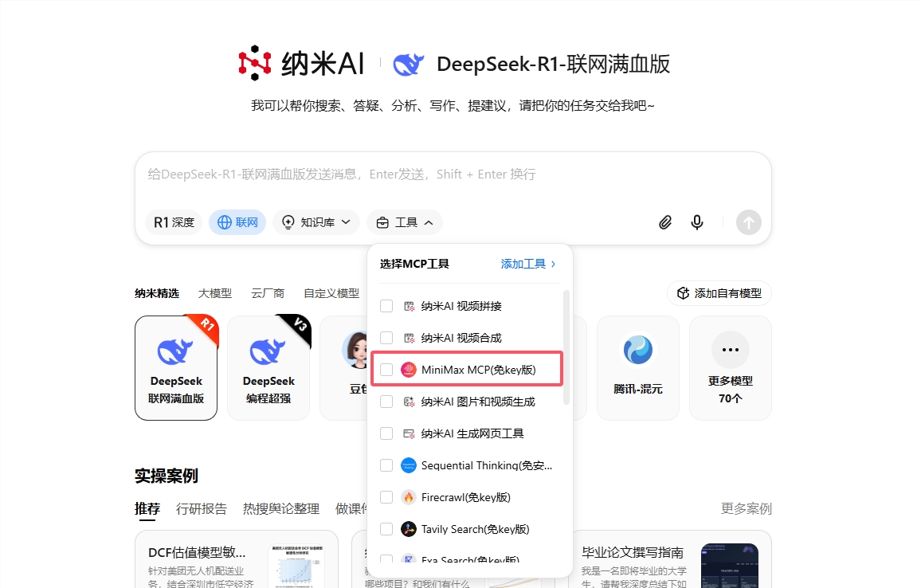Open 更多模型 70个 model list

[x=730, y=367]
